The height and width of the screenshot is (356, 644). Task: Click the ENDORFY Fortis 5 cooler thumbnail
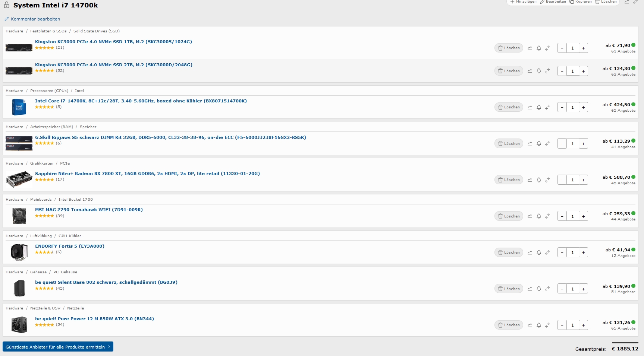click(19, 252)
